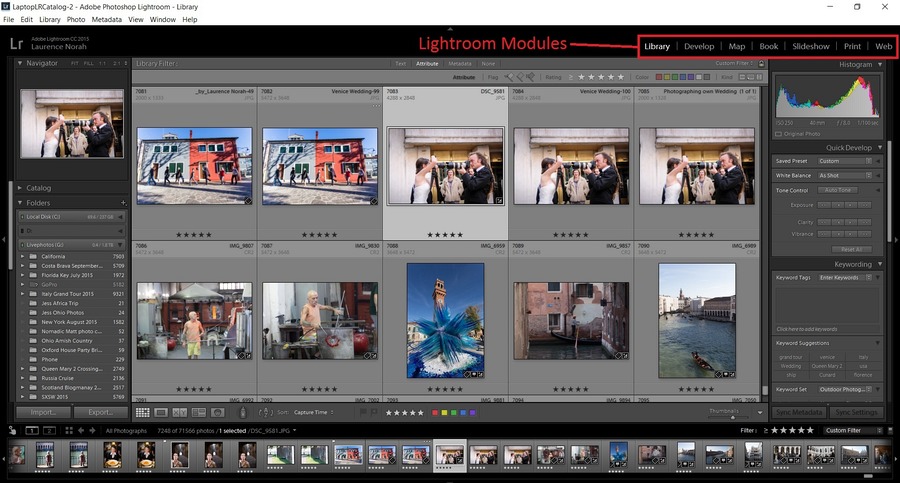Image resolution: width=900 pixels, height=483 pixels.
Task: Open the White Balance As Shot dropdown
Action: [x=844, y=176]
